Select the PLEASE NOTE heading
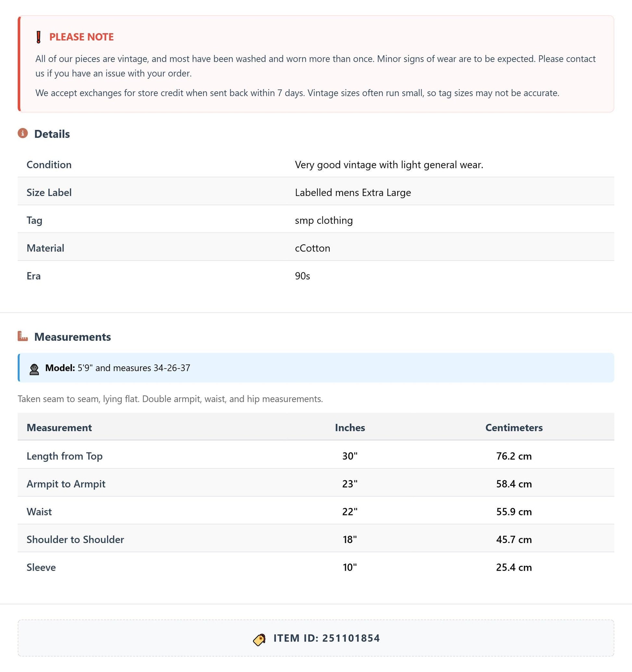Viewport: 632px width, 672px height. pyautogui.click(x=82, y=37)
